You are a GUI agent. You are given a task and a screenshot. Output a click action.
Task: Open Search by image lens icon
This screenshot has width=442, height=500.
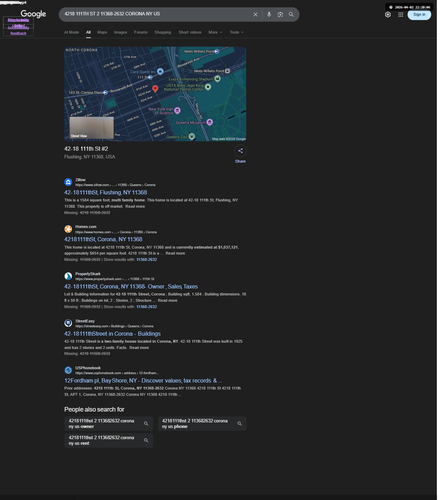(x=280, y=14)
